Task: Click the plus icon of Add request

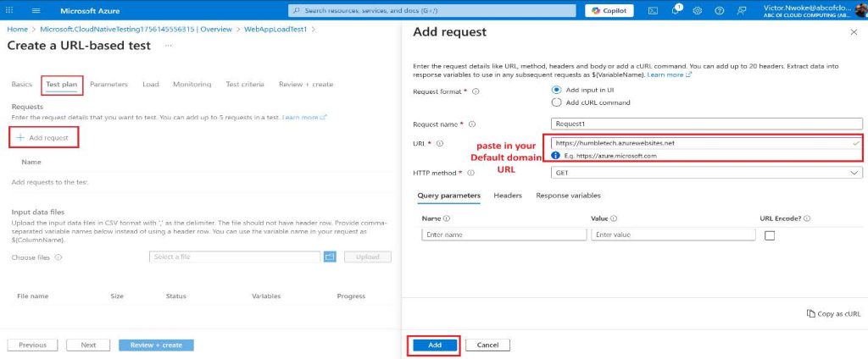Action: (20, 138)
